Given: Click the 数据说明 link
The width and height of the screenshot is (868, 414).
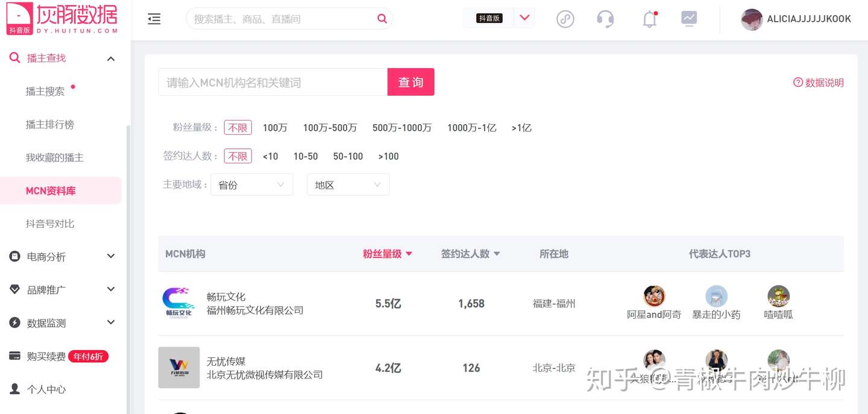Looking at the screenshot, I should tap(825, 83).
